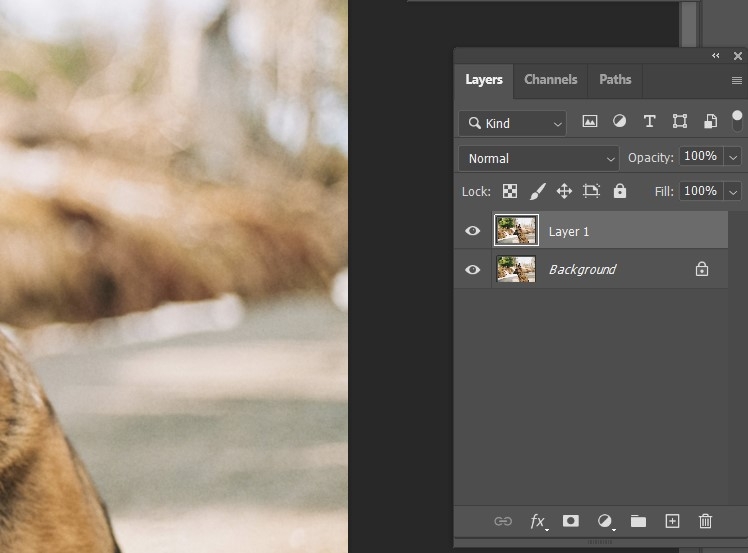
Task: Click the vertical scrollbar above panel
Action: pyautogui.click(x=688, y=24)
